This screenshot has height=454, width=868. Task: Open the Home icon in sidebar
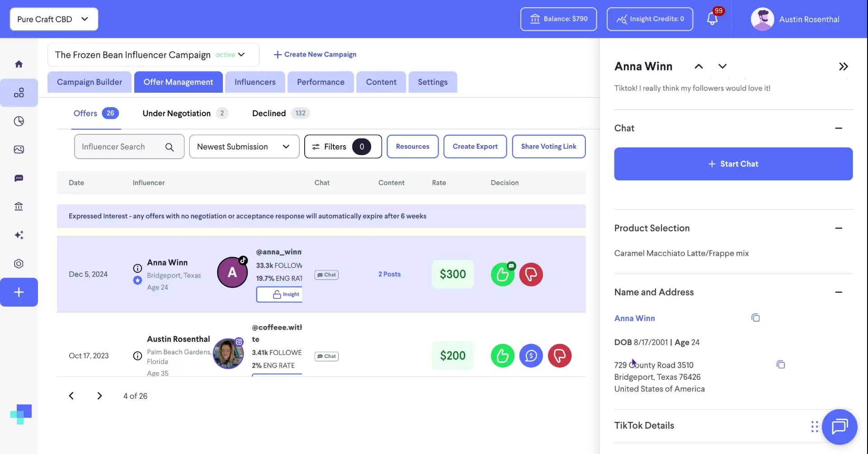(x=19, y=63)
